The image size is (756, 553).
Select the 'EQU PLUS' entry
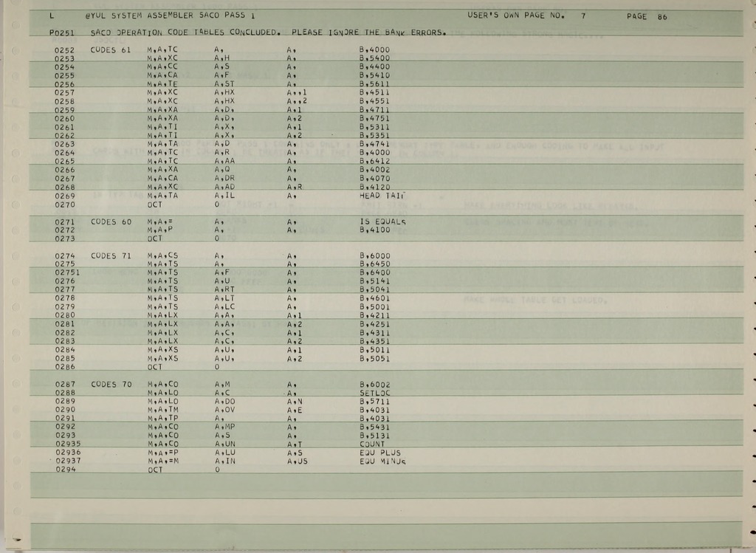[x=380, y=453]
